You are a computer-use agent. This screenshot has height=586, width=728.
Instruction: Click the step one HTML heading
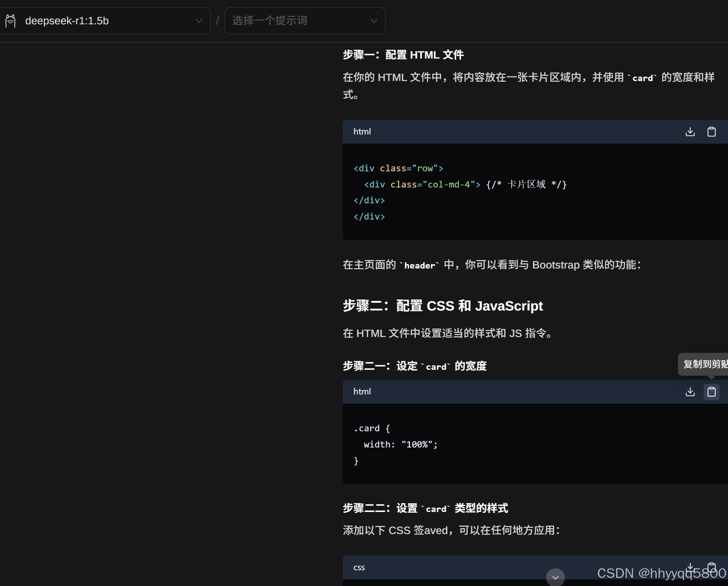tap(403, 55)
